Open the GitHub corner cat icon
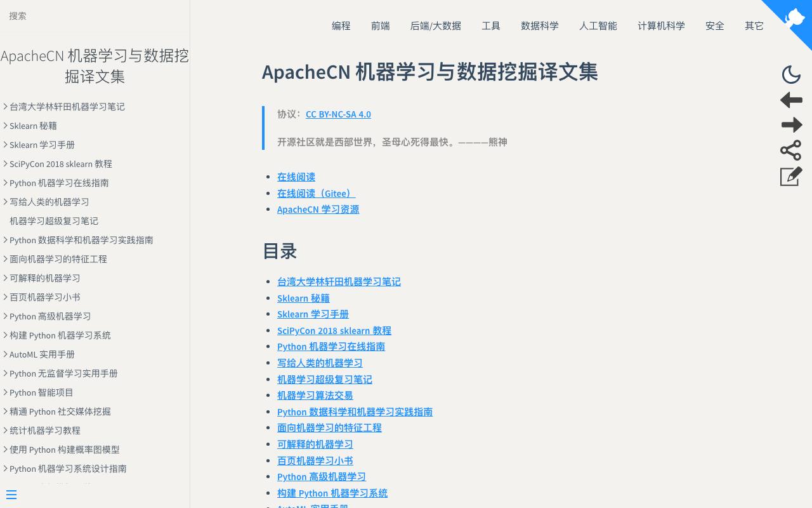Image resolution: width=812 pixels, height=508 pixels. click(794, 17)
